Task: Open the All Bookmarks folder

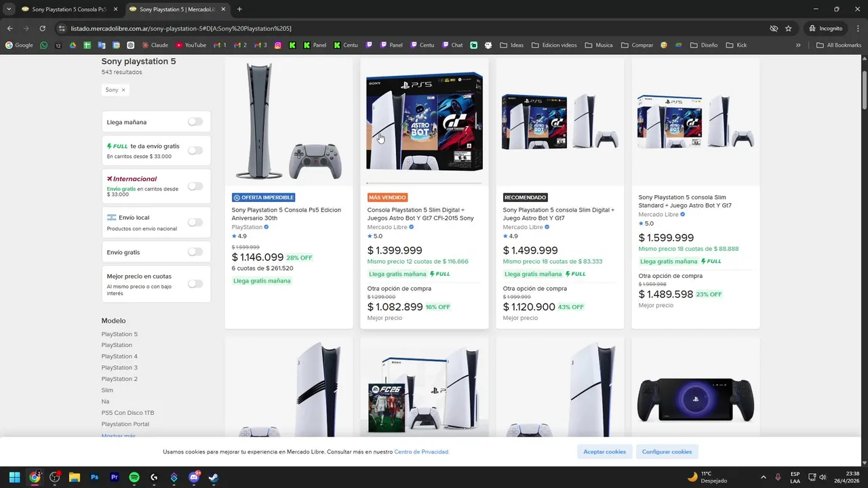Action: 839,45
